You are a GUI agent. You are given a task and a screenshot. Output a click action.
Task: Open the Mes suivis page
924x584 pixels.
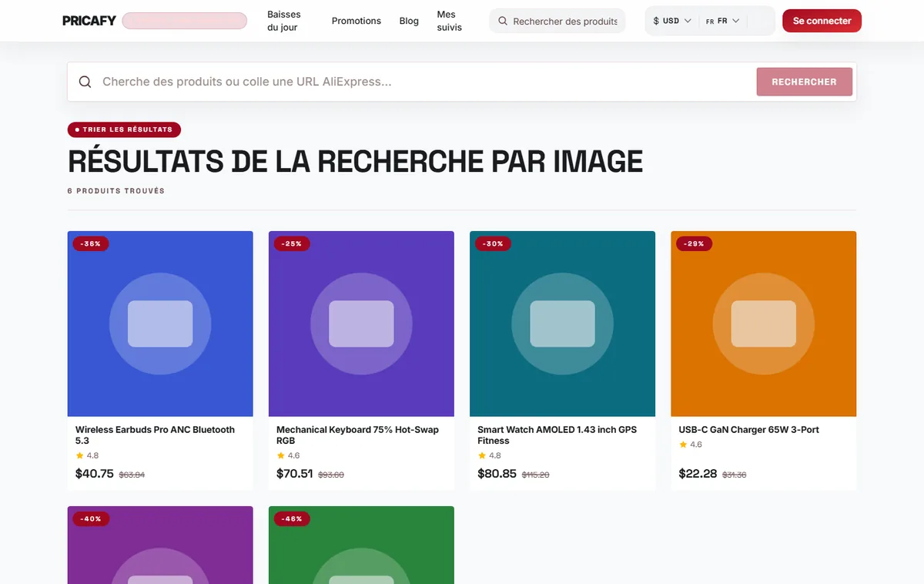coord(450,21)
